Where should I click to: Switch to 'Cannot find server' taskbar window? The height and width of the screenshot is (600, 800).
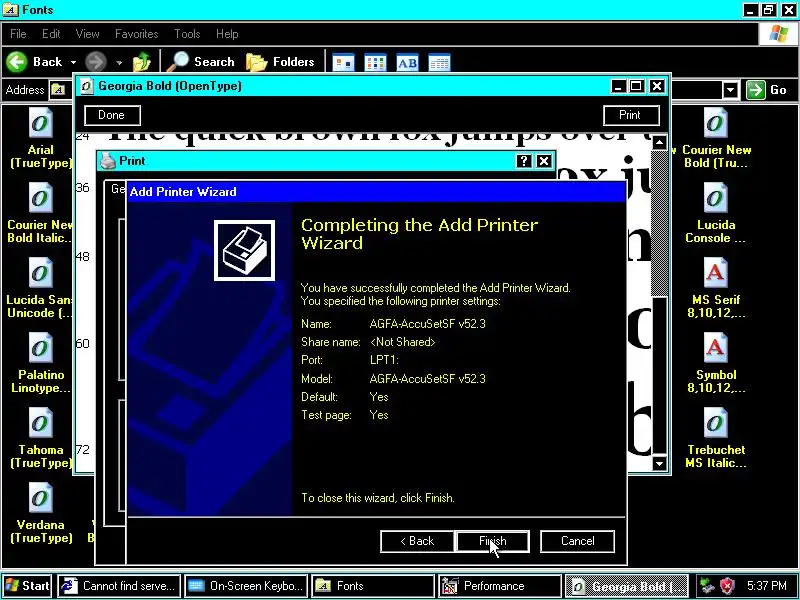click(x=119, y=586)
